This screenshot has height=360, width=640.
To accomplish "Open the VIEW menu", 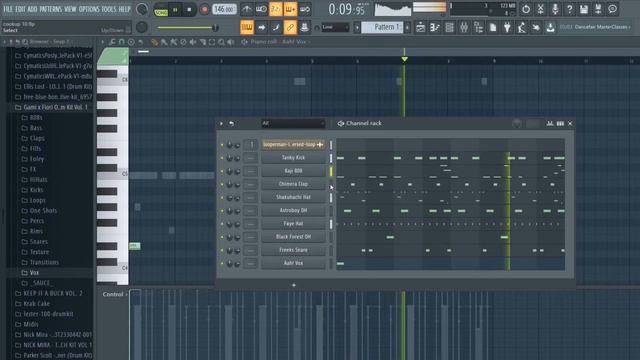I will pyautogui.click(x=70, y=9).
